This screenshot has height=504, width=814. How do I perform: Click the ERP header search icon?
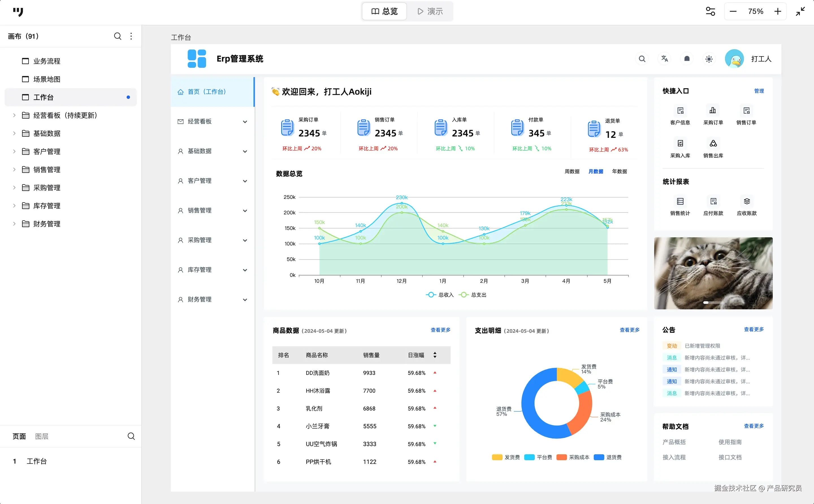[642, 59]
